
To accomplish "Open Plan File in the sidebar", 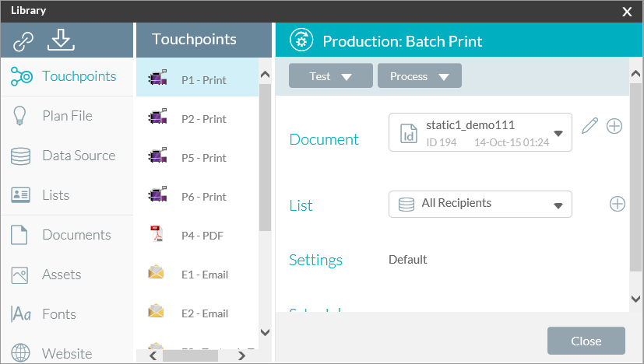I will point(66,116).
